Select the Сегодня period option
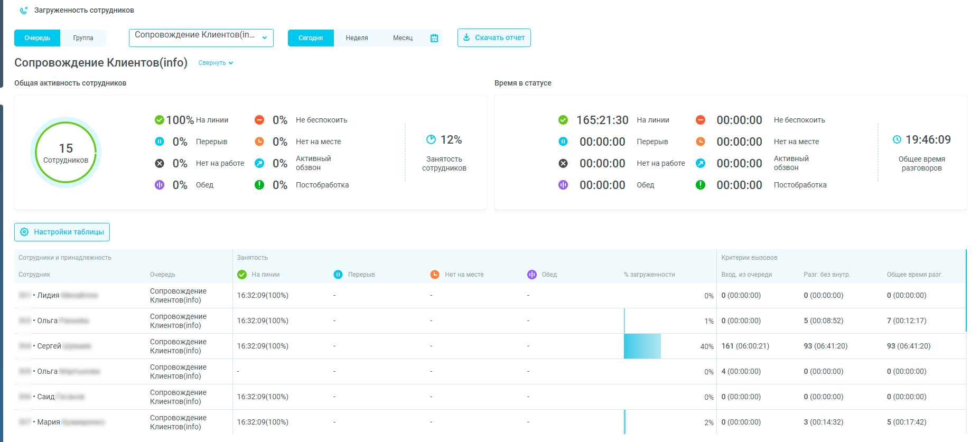 pyautogui.click(x=311, y=38)
